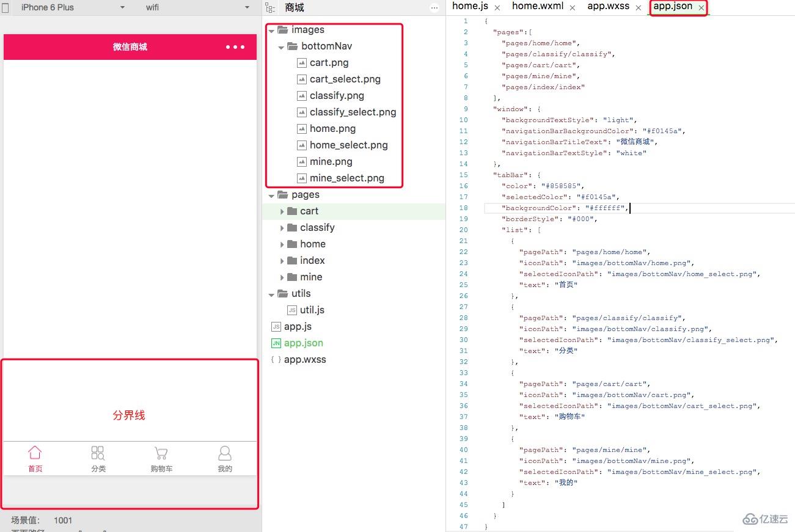Click the util.js JS file icon
This screenshot has width=795, height=532.
291,310
